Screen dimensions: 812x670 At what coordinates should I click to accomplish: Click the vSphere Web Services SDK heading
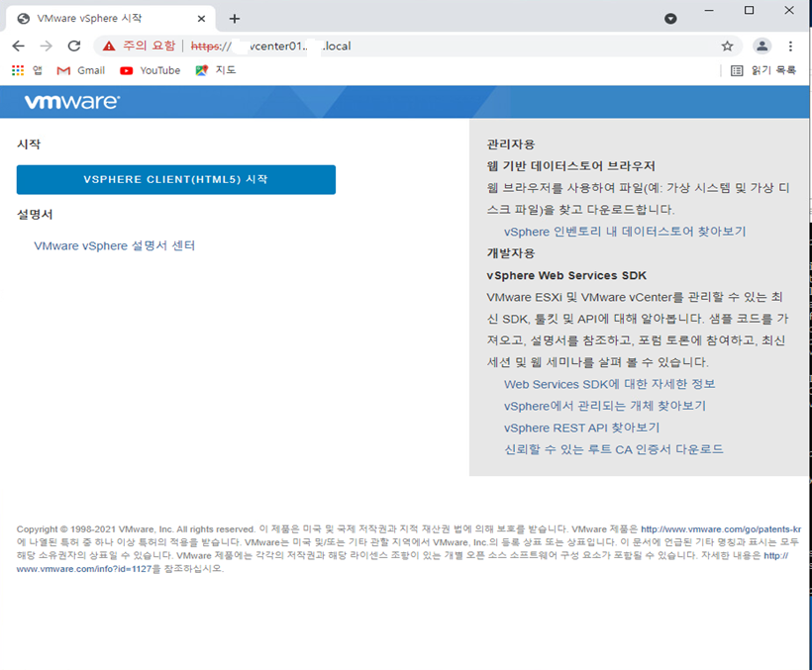pyautogui.click(x=566, y=275)
